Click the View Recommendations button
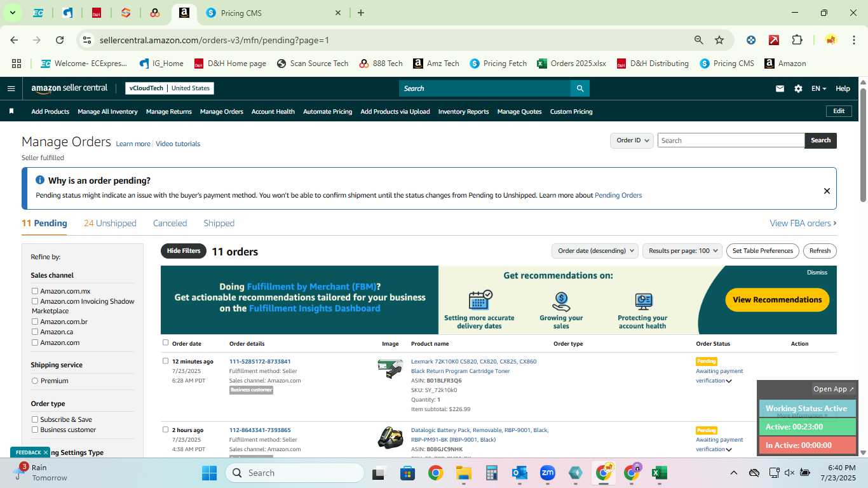The height and width of the screenshot is (488, 868). (777, 300)
